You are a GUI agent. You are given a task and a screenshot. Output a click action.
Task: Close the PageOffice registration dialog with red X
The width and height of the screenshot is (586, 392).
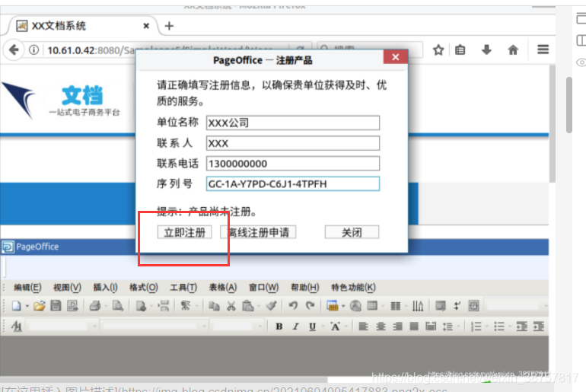(x=396, y=57)
